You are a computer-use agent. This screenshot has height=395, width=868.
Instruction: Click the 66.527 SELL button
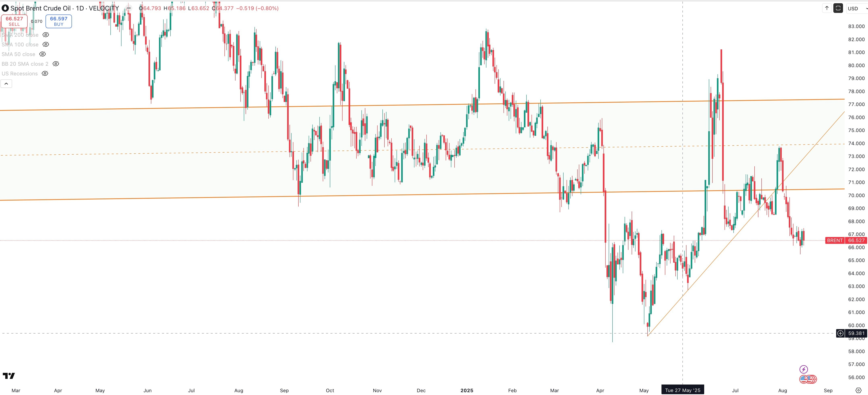(x=14, y=21)
